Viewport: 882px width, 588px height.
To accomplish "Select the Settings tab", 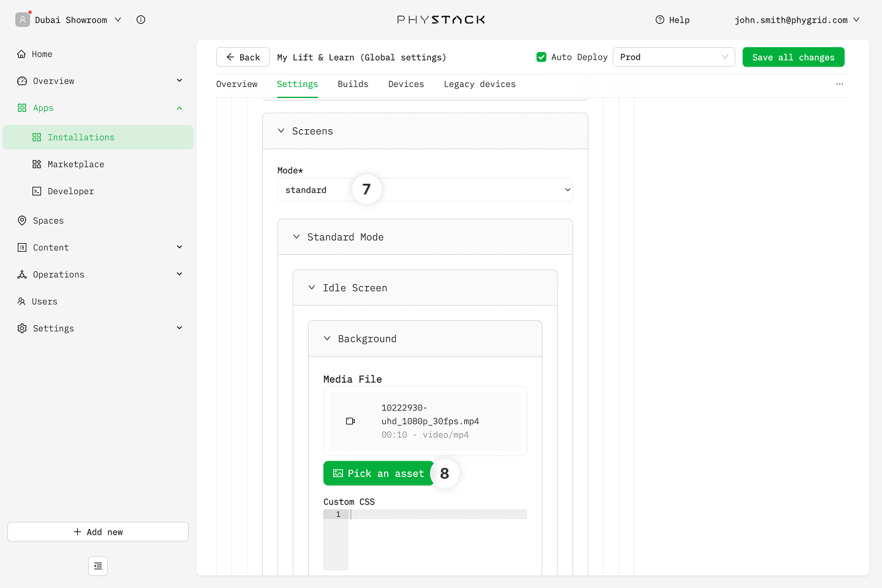I will [297, 84].
